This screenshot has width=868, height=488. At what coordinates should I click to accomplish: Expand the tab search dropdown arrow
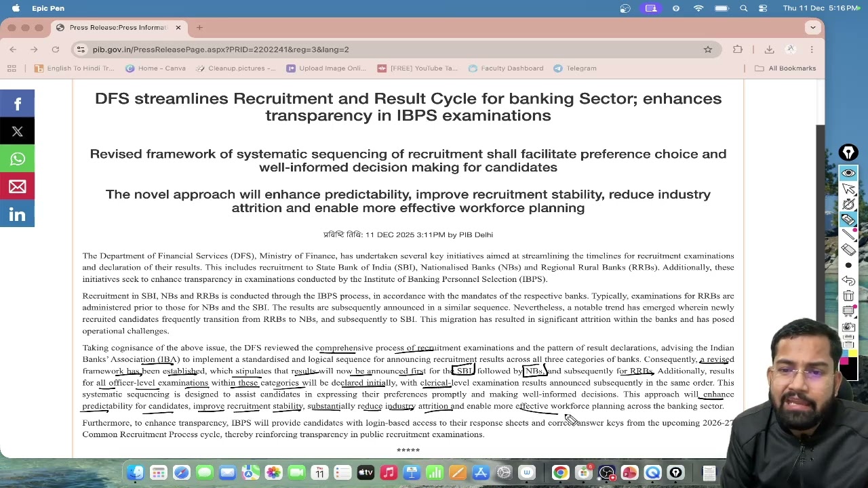[x=812, y=28]
